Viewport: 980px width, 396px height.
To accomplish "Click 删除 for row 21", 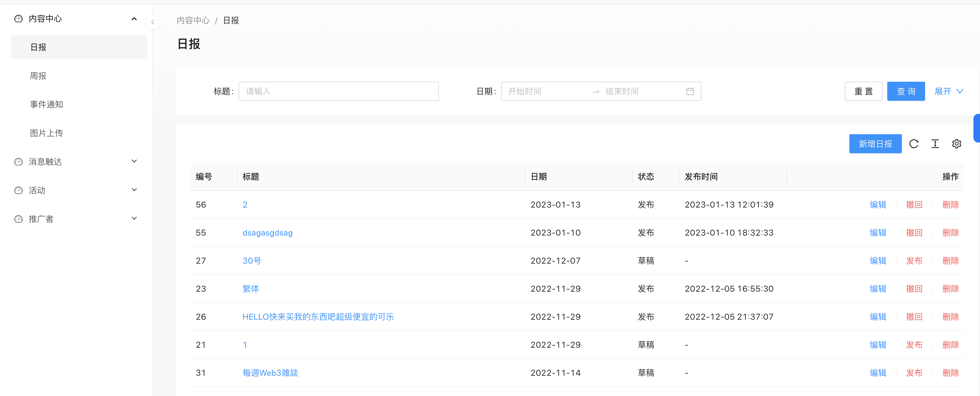I will coord(950,345).
